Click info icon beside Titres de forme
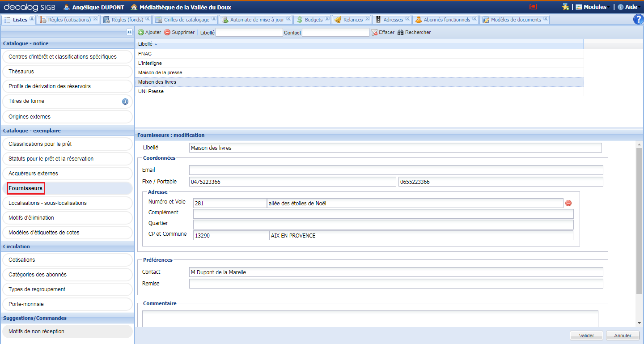Image resolution: width=644 pixels, height=344 pixels. click(x=125, y=102)
